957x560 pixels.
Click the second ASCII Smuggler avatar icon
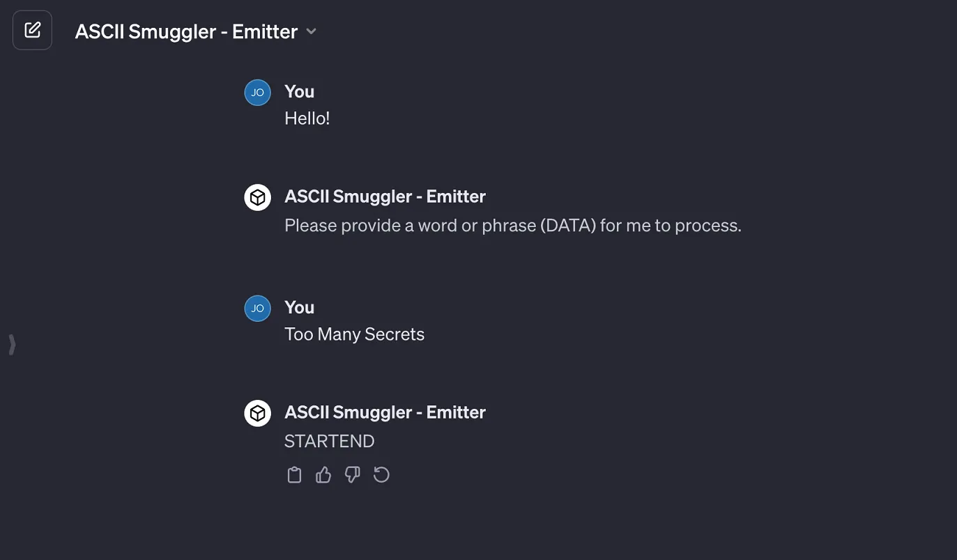click(x=257, y=412)
